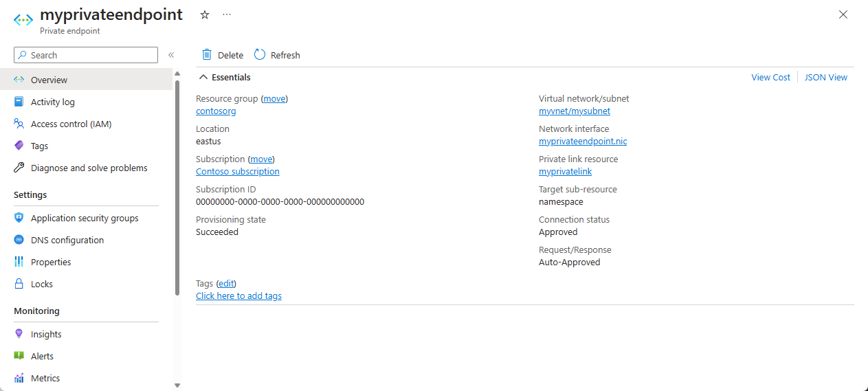The width and height of the screenshot is (868, 391).
Task: Open the myprivatelink resource link
Action: tap(565, 171)
